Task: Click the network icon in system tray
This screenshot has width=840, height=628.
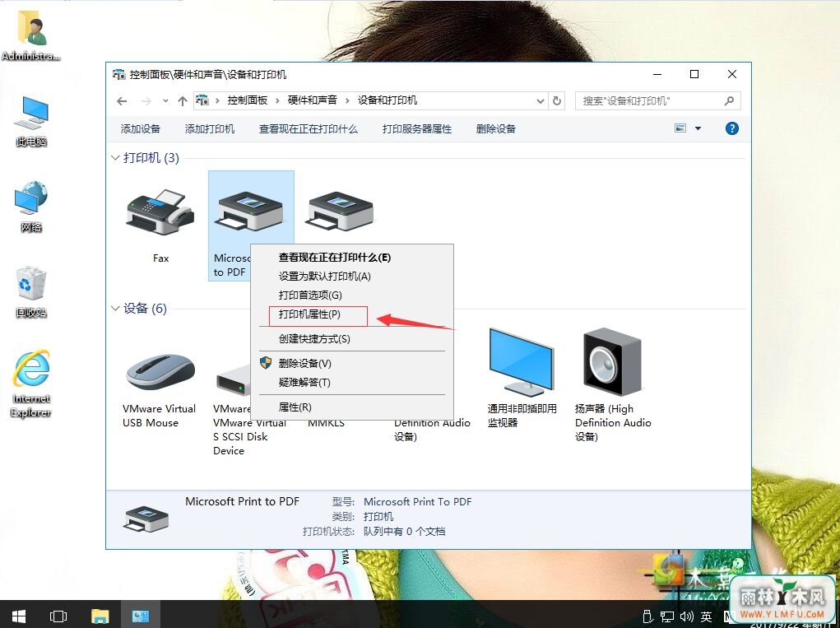Action: [x=667, y=616]
